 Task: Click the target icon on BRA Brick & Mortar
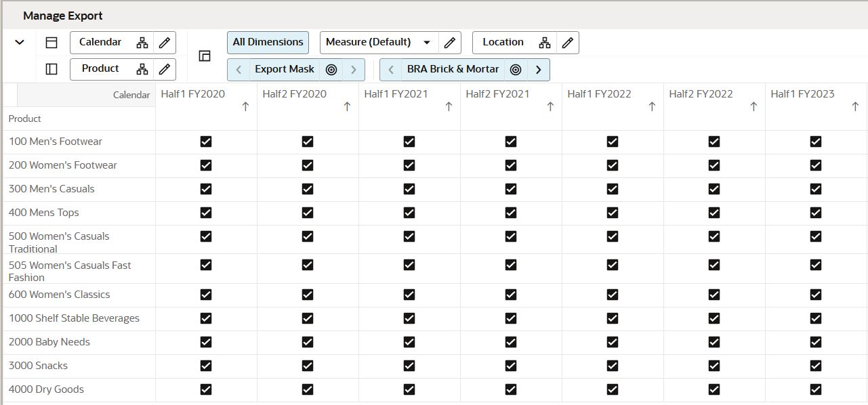(x=516, y=69)
